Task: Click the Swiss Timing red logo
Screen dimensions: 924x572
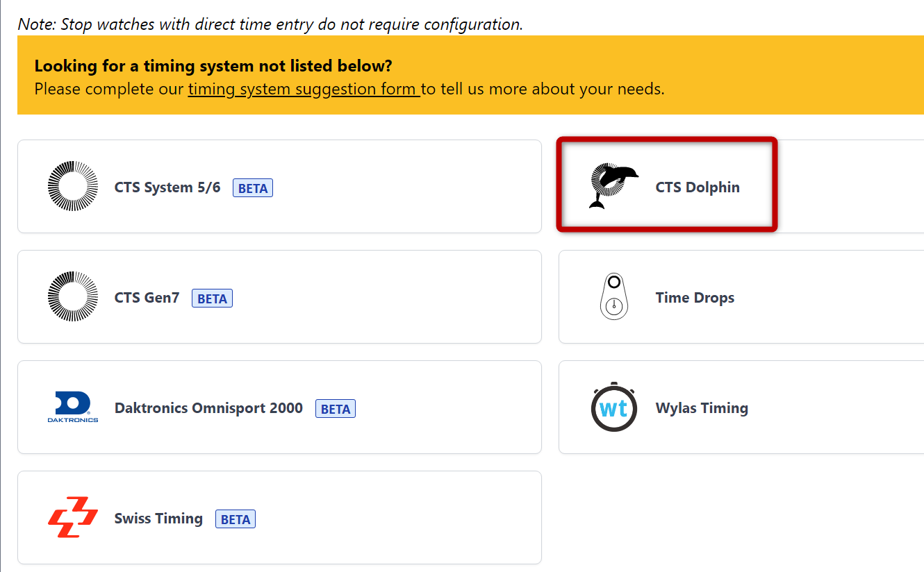Action: coord(73,517)
